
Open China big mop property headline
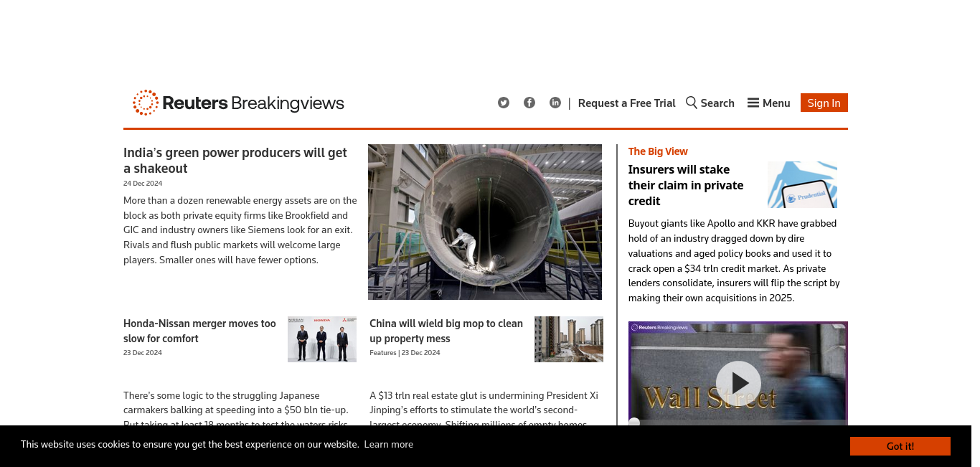coord(446,331)
